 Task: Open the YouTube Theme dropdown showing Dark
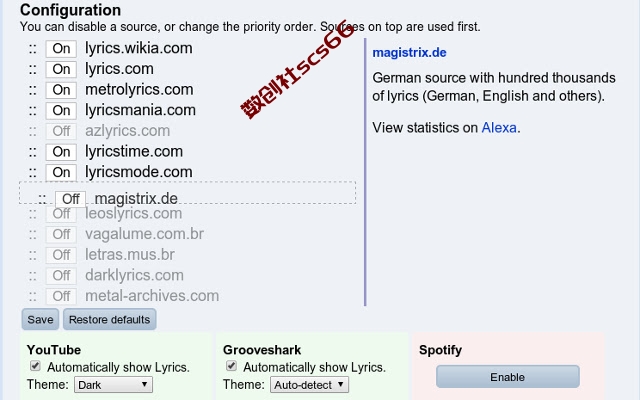point(113,384)
